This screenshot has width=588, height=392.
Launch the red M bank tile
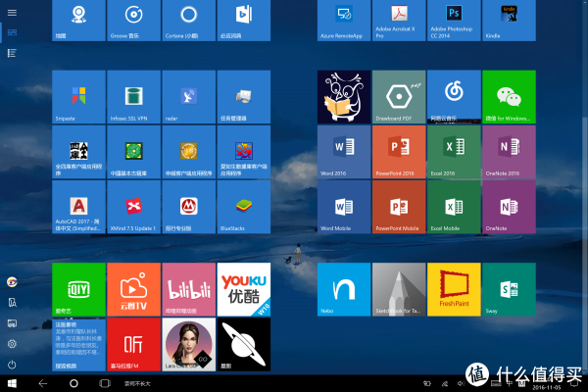(x=188, y=207)
